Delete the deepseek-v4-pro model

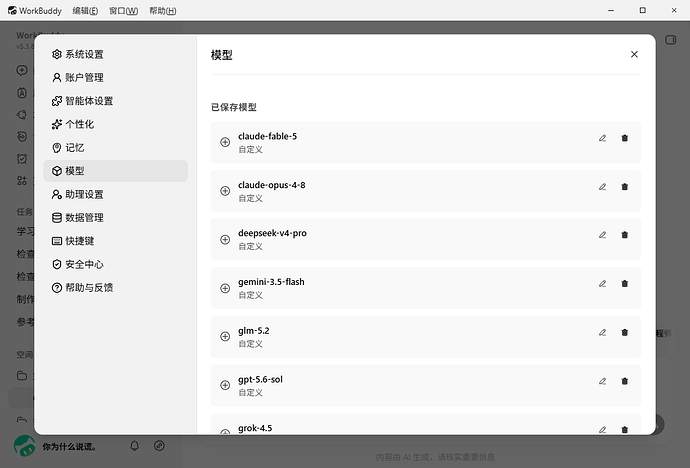[x=624, y=235]
